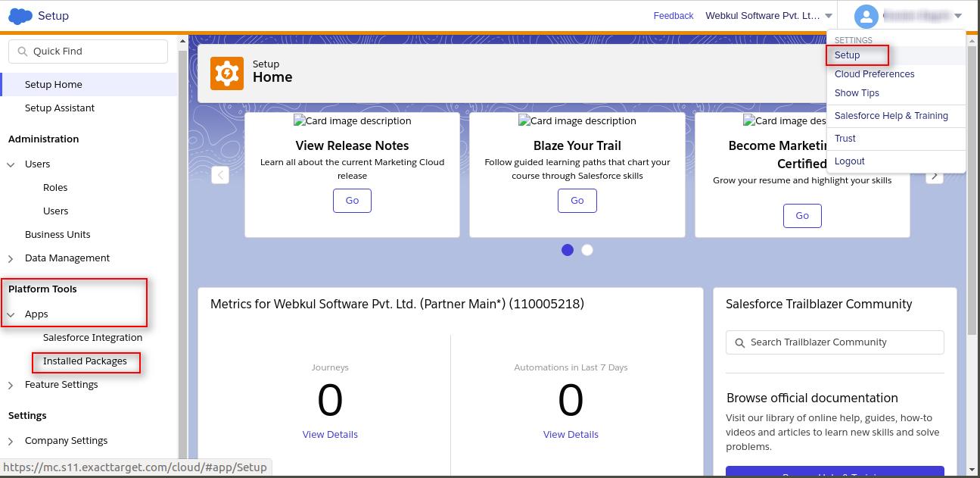Click the Blaze Your Trail card heading
The image size is (980, 478).
577,145
